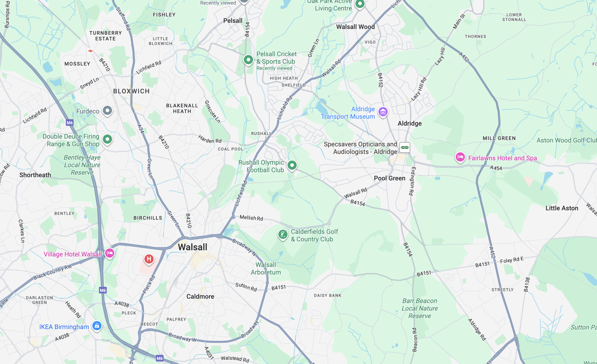Click the M6 motorway shield near Furdeco
This screenshot has height=364, width=597.
(70, 123)
